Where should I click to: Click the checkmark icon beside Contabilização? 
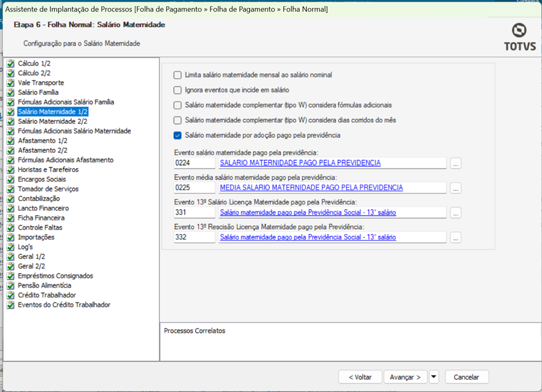coord(10,199)
